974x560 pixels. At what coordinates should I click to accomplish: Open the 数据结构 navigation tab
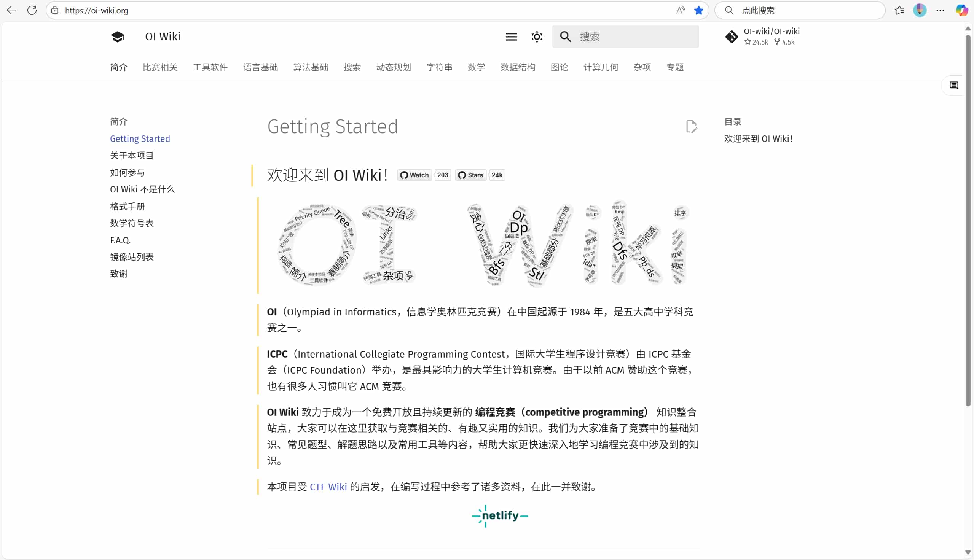tap(517, 67)
